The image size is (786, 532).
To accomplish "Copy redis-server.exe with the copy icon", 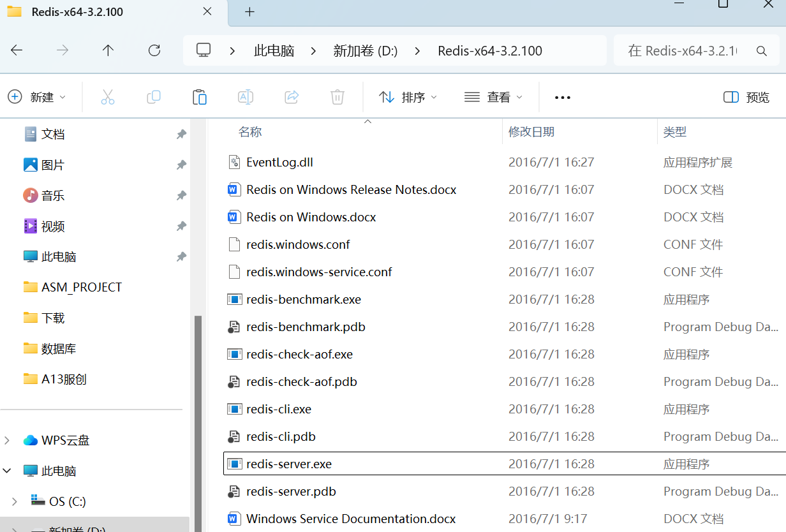I will click(x=153, y=97).
